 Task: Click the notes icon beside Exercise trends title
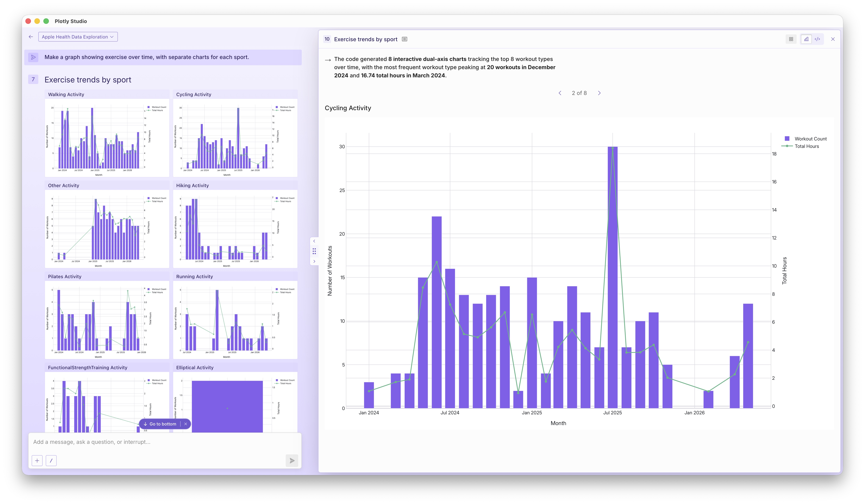[404, 39]
